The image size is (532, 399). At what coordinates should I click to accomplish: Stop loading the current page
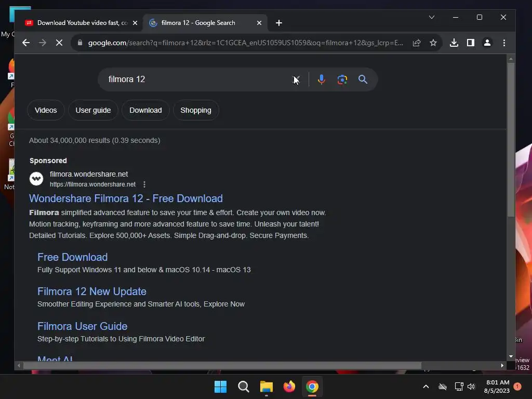[x=59, y=43]
